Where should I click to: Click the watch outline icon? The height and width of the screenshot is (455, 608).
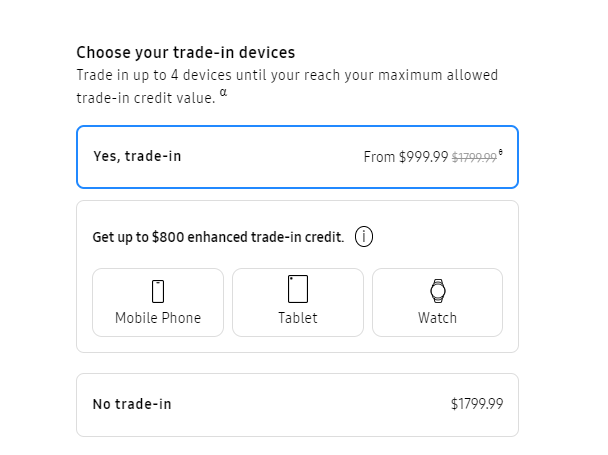click(x=438, y=291)
